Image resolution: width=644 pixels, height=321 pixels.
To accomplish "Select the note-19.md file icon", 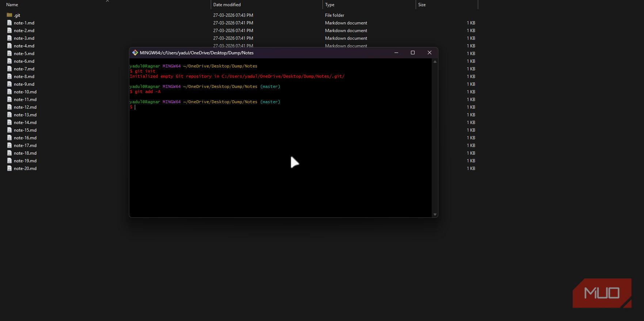I will pyautogui.click(x=9, y=160).
